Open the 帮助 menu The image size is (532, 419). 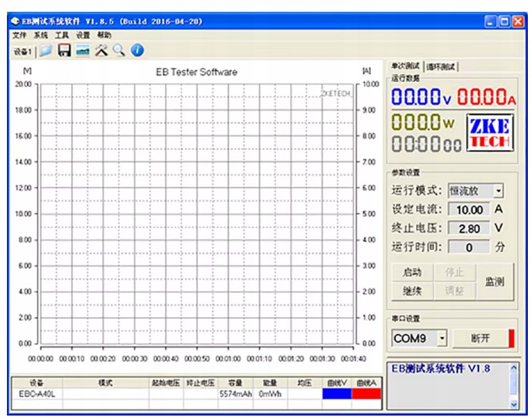104,35
